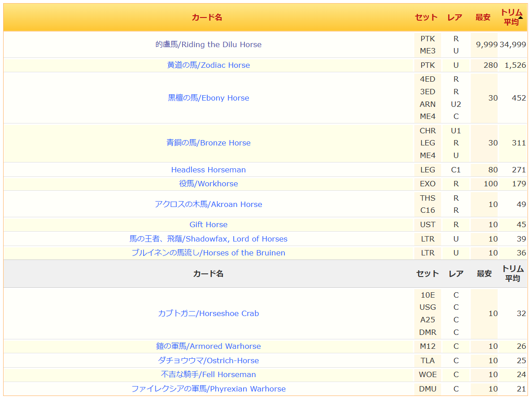Open the Fell Horseman card link

[208, 374]
